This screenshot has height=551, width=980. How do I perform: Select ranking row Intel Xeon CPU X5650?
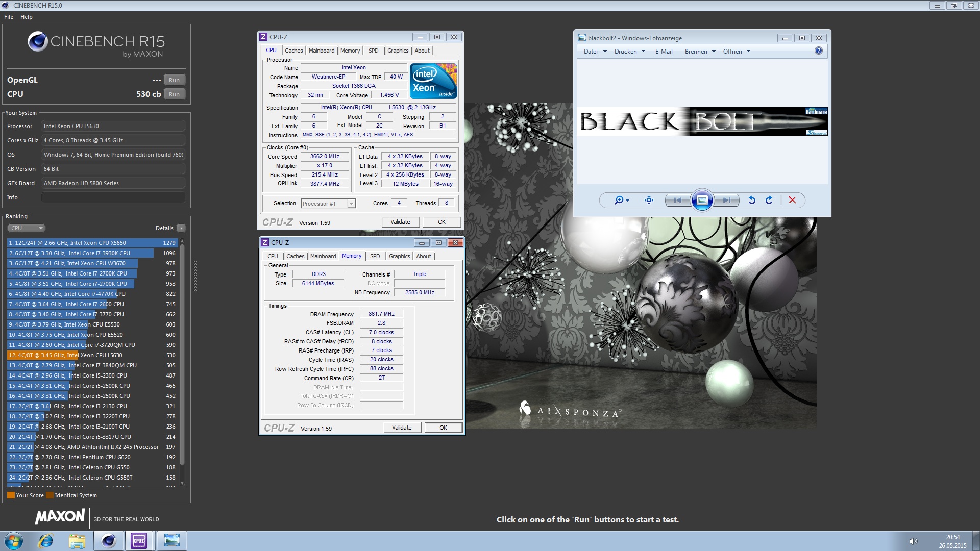coord(92,243)
